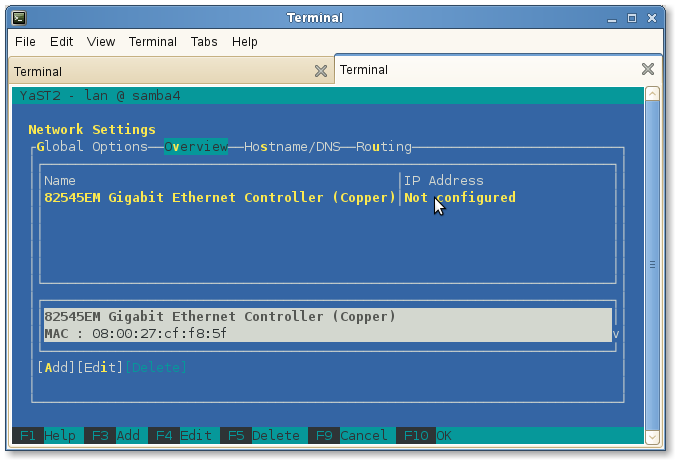The width and height of the screenshot is (675, 460).
Task: Close the second Terminal tab
Action: pos(648,70)
